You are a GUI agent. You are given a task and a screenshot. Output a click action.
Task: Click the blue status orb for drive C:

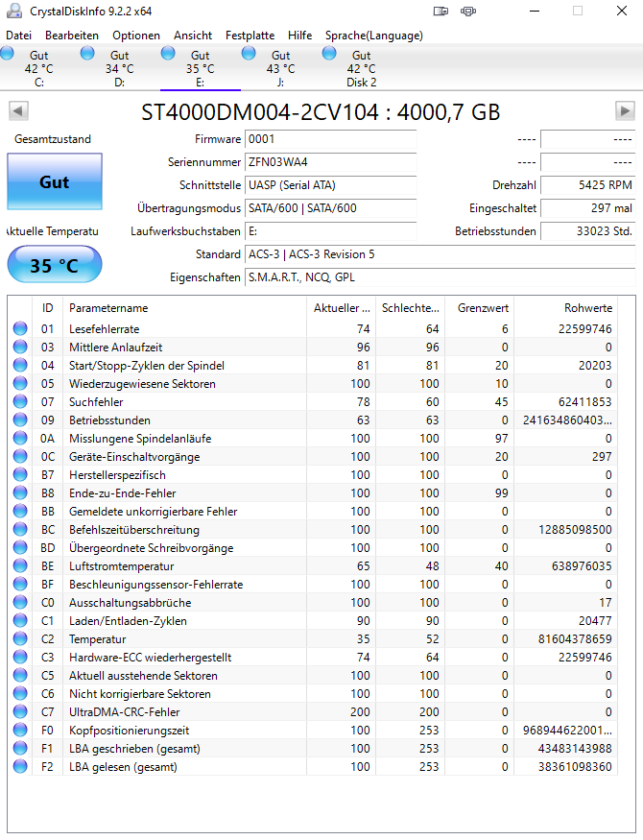point(7,53)
